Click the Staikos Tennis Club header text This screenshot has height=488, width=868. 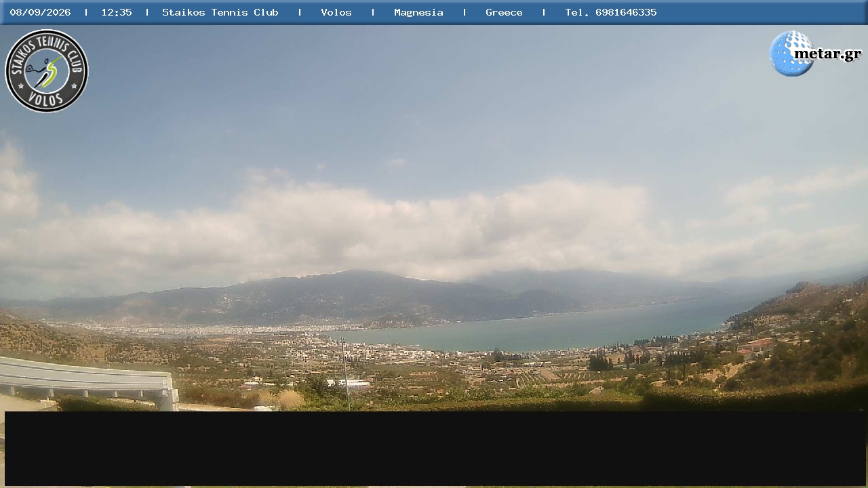coord(220,12)
